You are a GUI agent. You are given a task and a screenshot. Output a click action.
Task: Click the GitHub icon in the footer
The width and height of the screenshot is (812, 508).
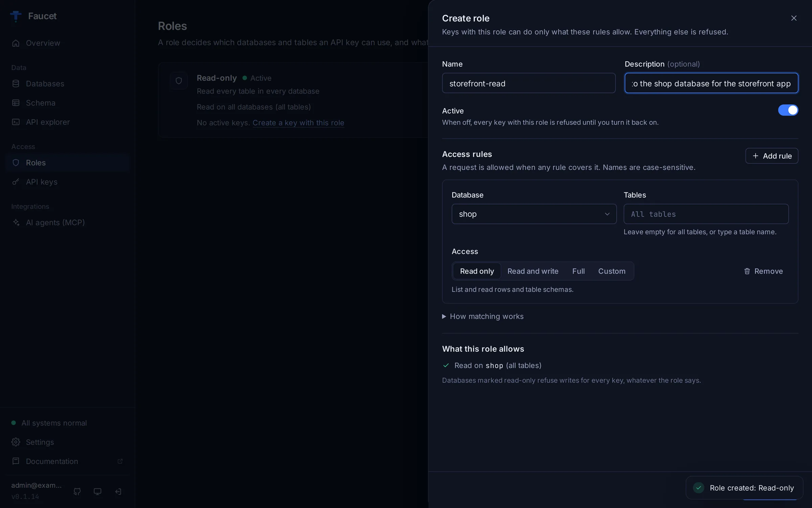[x=77, y=491]
